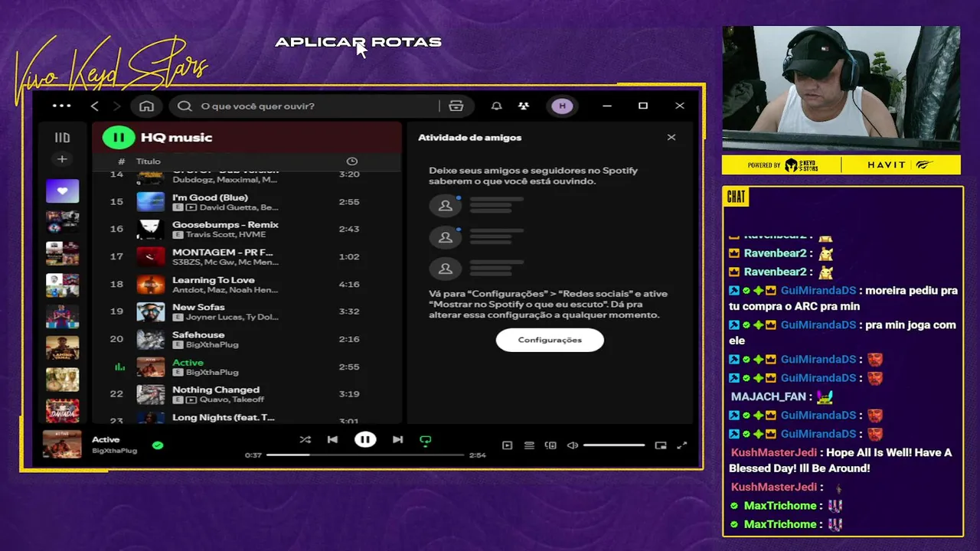Open New Sofas album art thumbnail

(150, 311)
